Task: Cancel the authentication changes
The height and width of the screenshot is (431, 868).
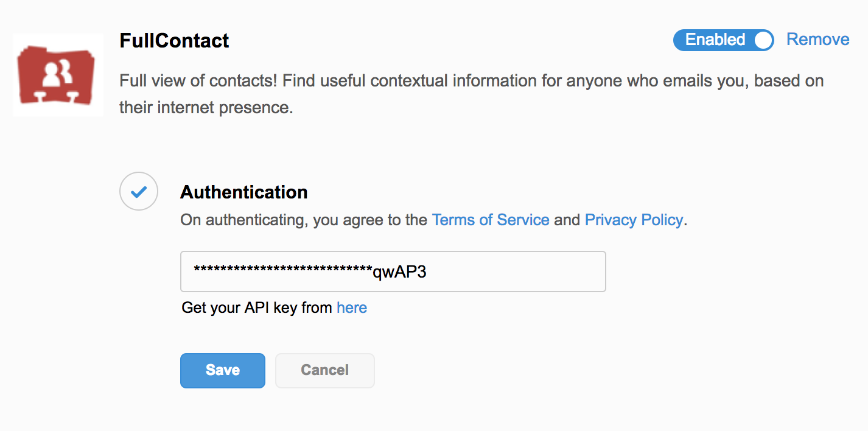Action: [x=325, y=370]
